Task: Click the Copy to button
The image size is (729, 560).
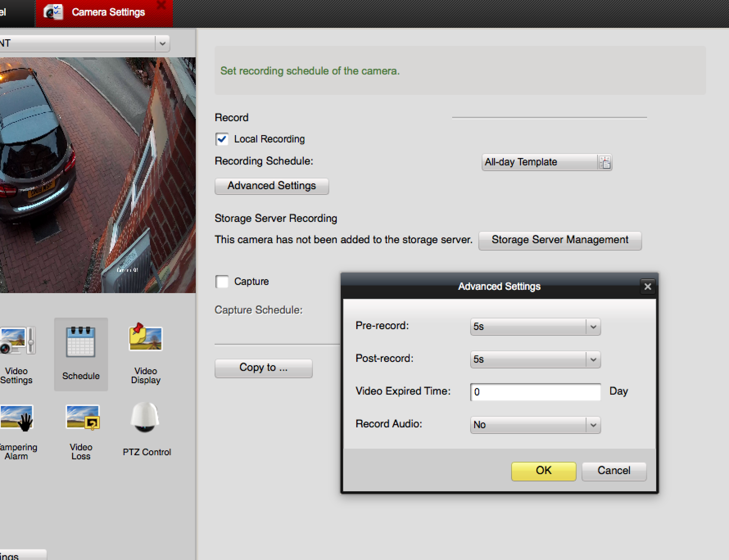Action: point(263,368)
